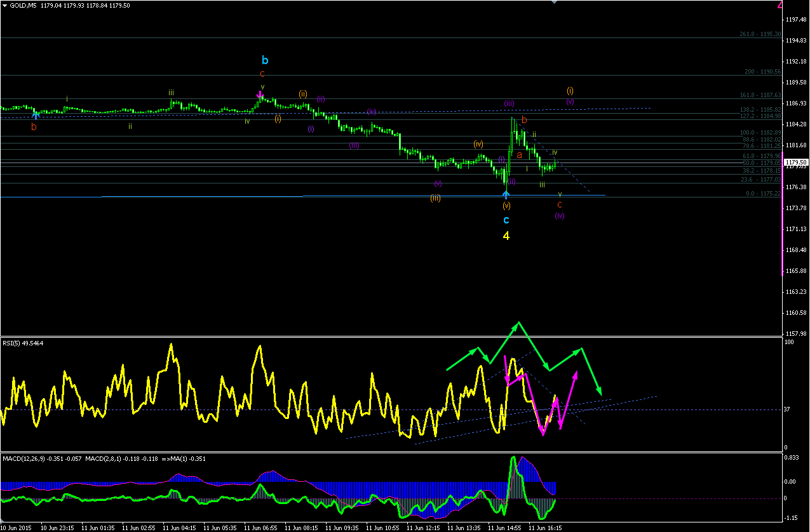Click the 1165.88 price axis label
Viewport: 810px width, 532px height.
coord(797,271)
